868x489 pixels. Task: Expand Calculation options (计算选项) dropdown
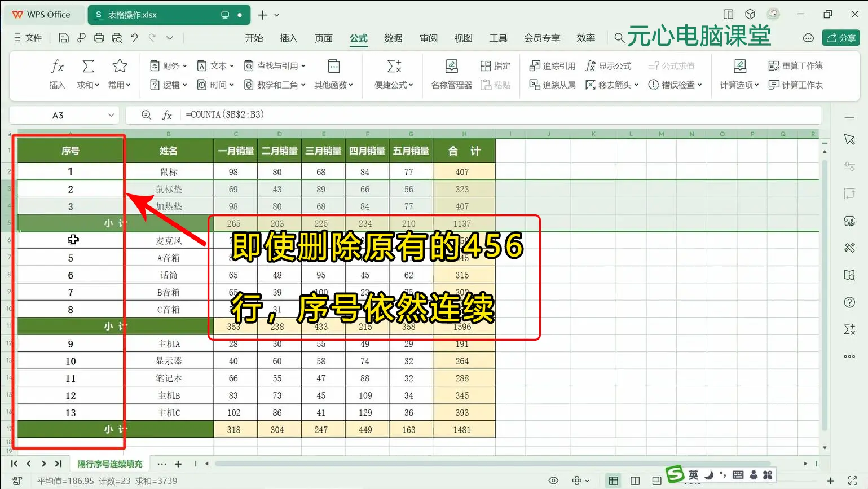tap(739, 85)
